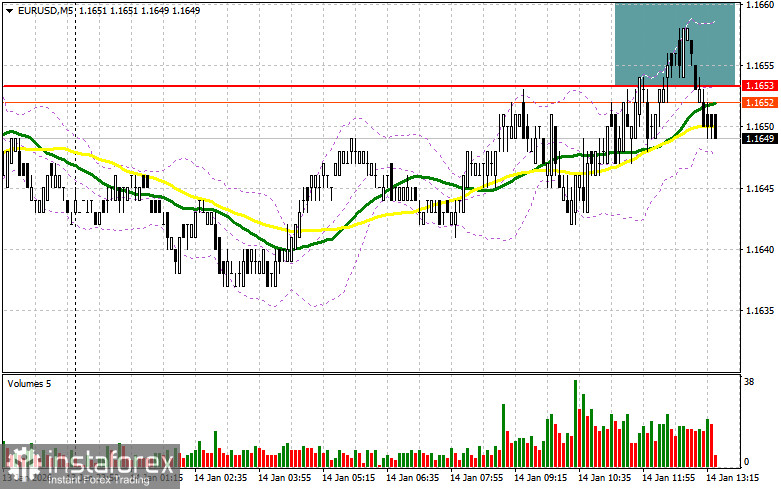Click the 14 Jan 02:35 time label
This screenshot has width=781, height=489.
(220, 478)
